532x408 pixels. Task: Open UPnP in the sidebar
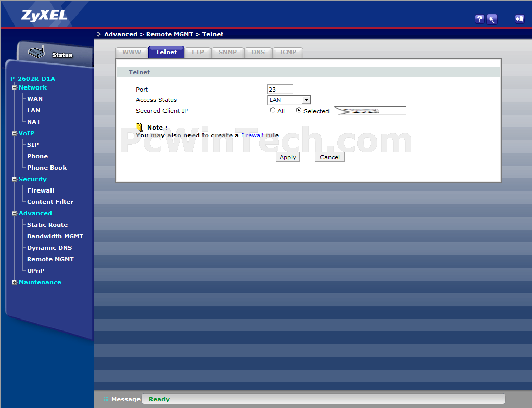click(35, 271)
